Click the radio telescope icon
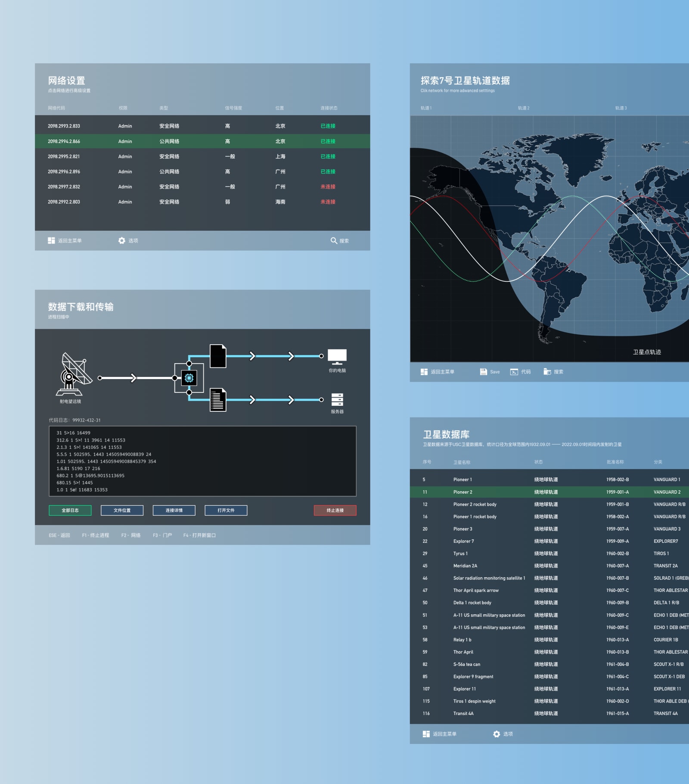The image size is (689, 784). click(73, 374)
